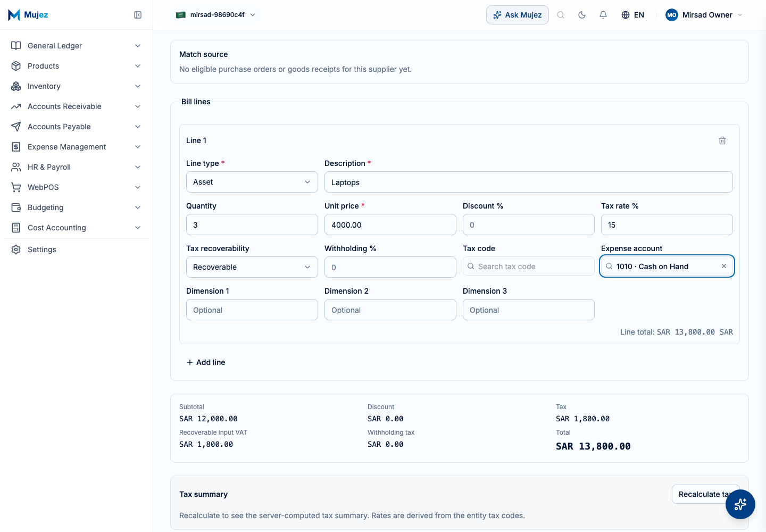The width and height of the screenshot is (766, 532).
Task: Click the Withholding % field
Action: point(390,267)
